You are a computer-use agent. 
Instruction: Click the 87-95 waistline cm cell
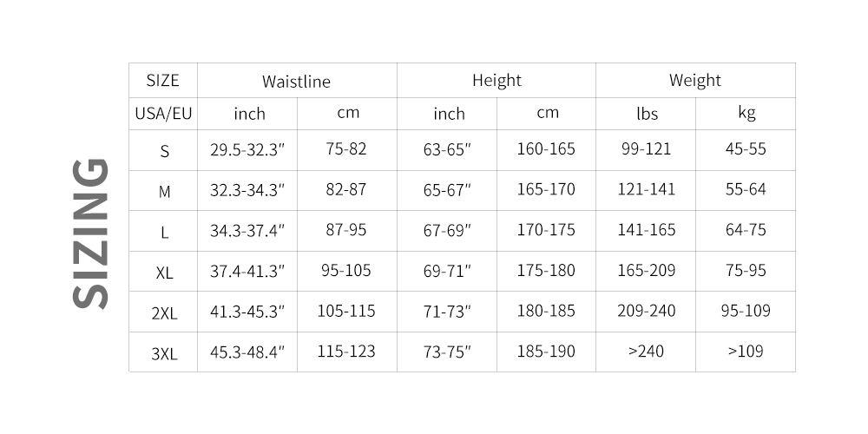pyautogui.click(x=346, y=230)
